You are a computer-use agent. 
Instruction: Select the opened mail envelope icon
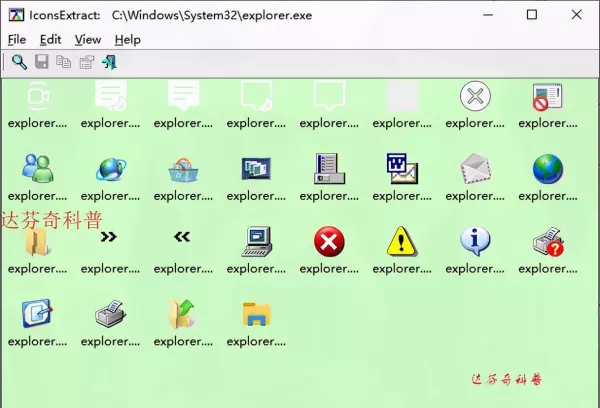tap(475, 168)
